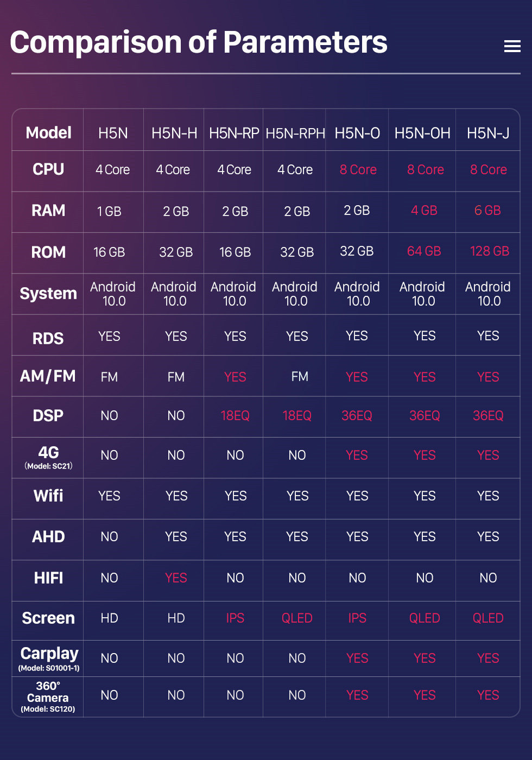
Task: Click the Comparison of Parameters title
Action: [x=199, y=42]
